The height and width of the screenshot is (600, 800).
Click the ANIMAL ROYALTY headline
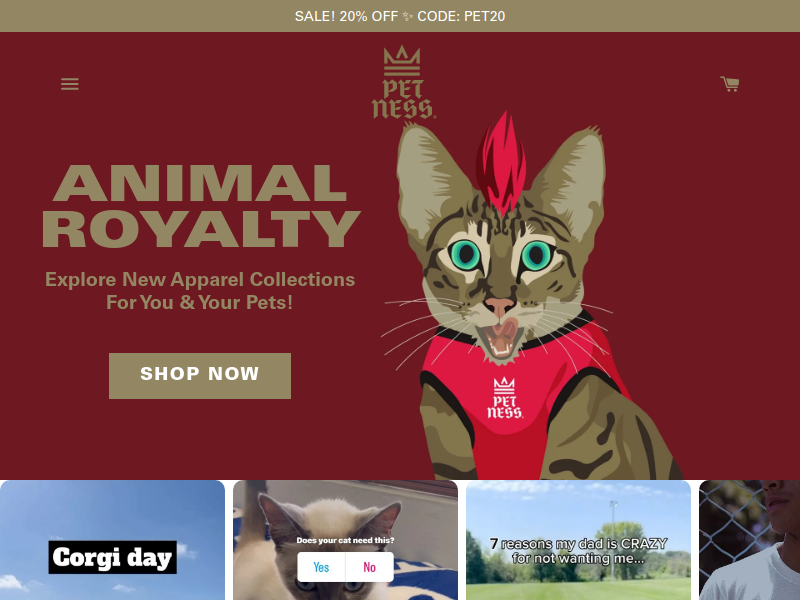pyautogui.click(x=201, y=206)
